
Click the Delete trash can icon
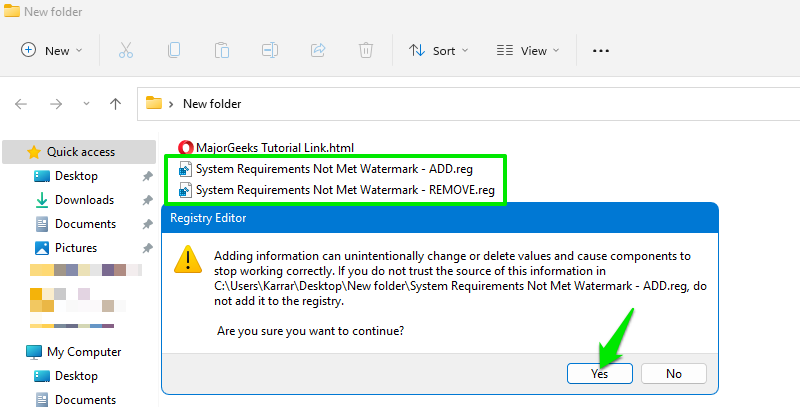(366, 50)
